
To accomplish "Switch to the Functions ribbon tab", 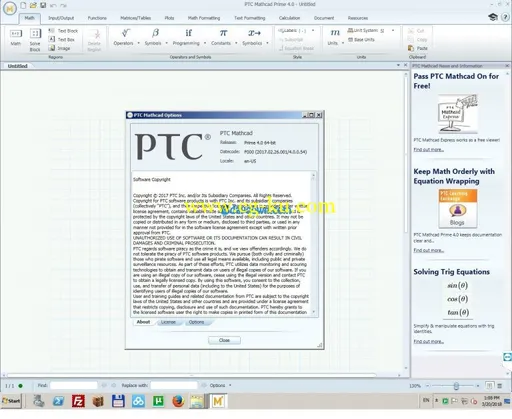I will click(x=97, y=18).
